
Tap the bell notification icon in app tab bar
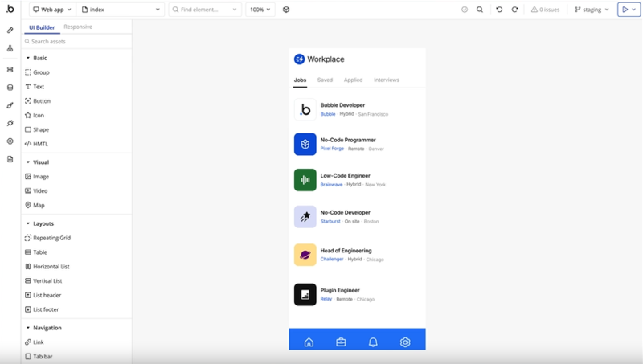point(373,342)
